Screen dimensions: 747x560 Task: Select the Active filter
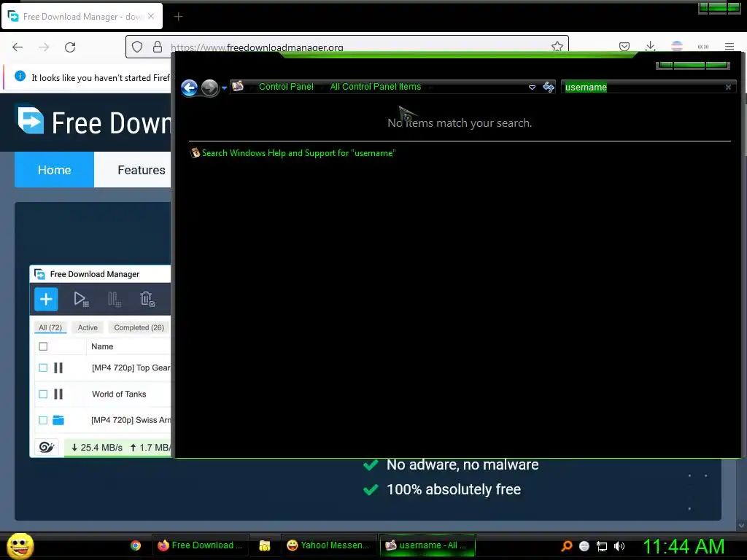(88, 327)
